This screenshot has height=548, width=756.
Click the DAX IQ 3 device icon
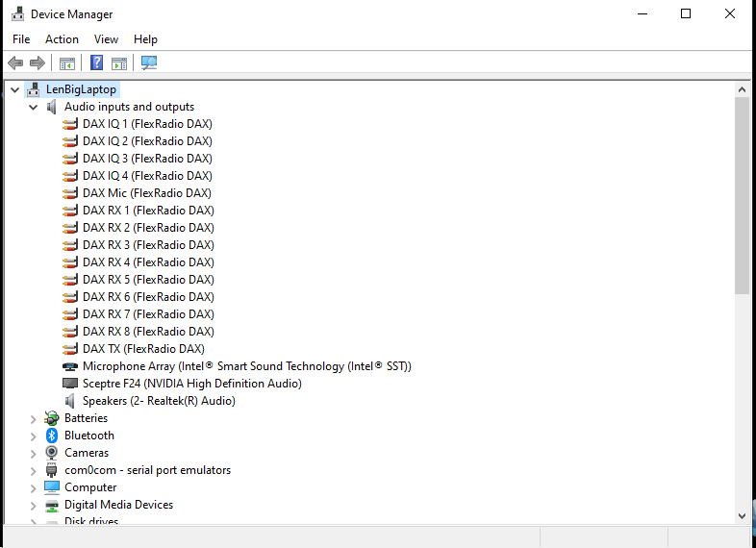click(x=70, y=159)
